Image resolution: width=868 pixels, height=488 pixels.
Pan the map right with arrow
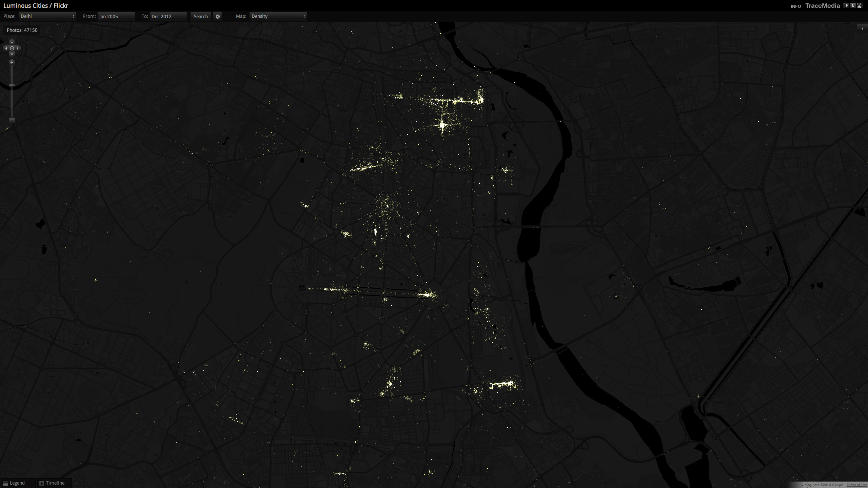[x=18, y=48]
